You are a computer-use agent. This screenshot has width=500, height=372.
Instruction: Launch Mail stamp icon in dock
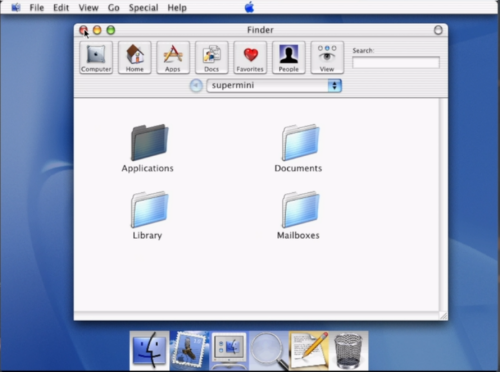click(189, 350)
